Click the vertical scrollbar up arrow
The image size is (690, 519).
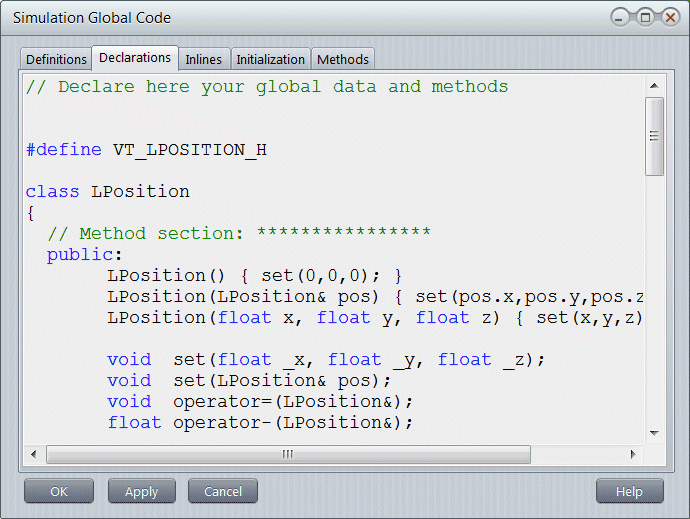click(655, 85)
